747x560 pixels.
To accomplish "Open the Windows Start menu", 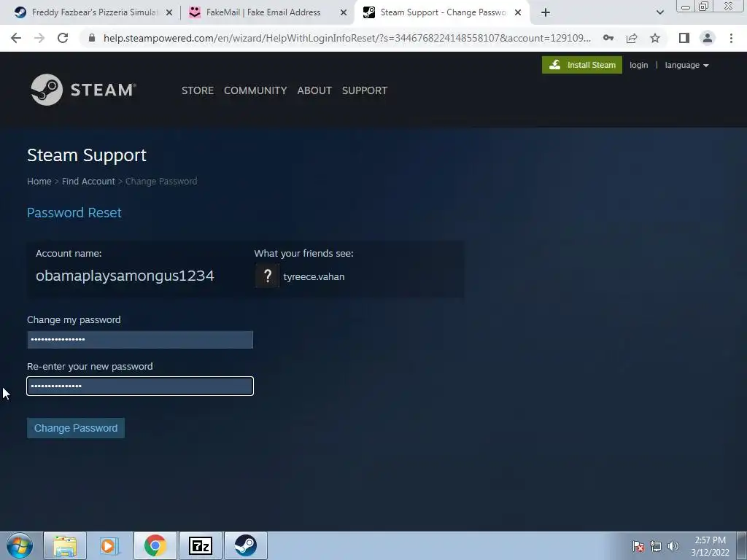I will coord(20,545).
